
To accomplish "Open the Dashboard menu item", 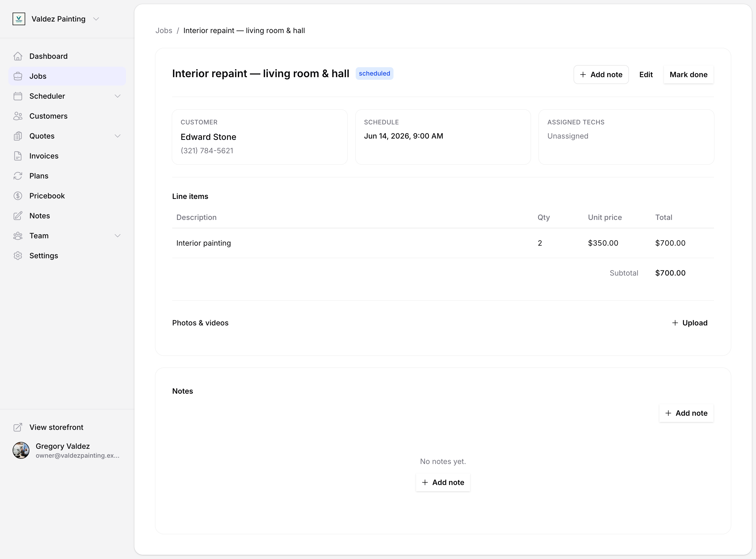I will point(67,56).
